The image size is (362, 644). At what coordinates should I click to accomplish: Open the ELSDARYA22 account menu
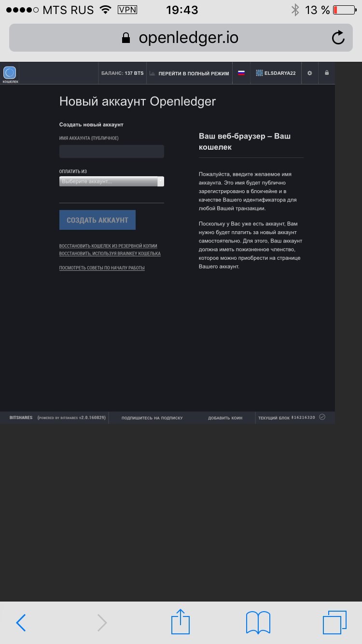pos(276,73)
